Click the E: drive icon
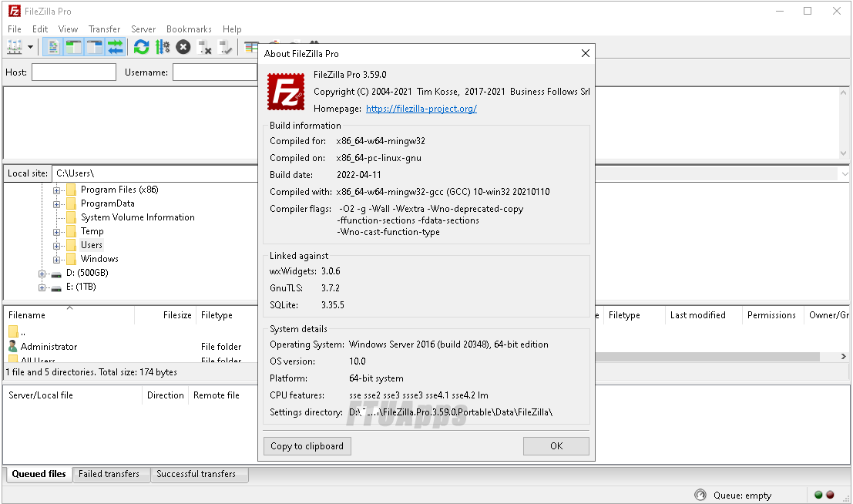The width and height of the screenshot is (853, 504). pyautogui.click(x=56, y=287)
